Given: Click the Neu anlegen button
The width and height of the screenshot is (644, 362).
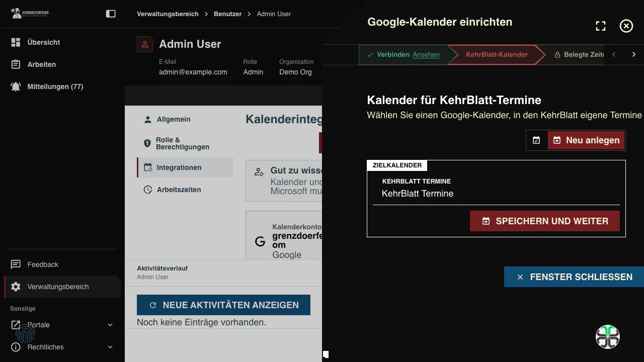Looking at the screenshot, I should (586, 140).
